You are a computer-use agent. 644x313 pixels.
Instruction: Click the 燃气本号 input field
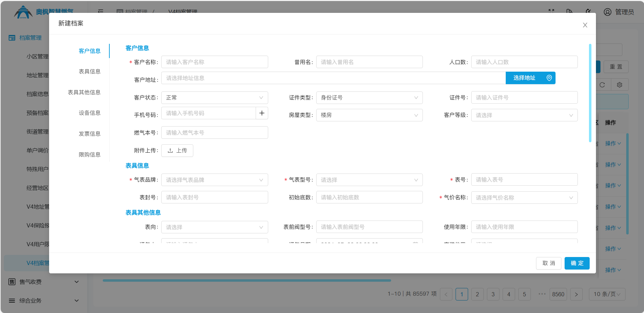click(x=215, y=133)
